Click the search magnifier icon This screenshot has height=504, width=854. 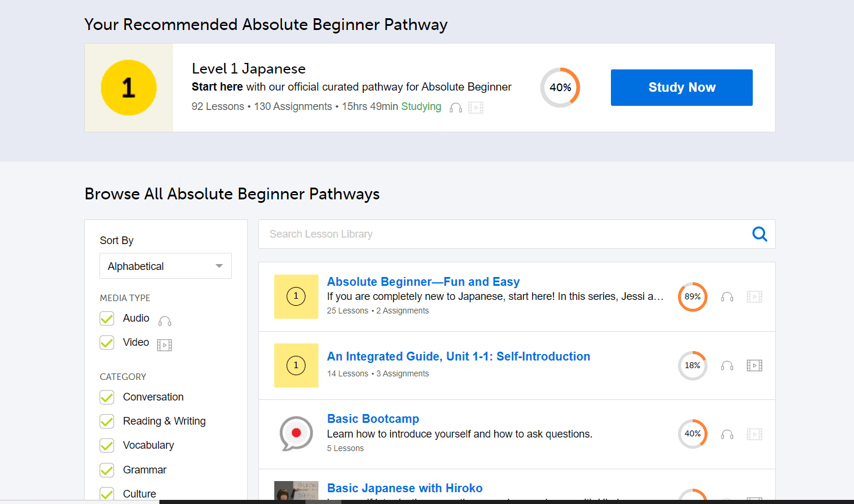tap(759, 234)
